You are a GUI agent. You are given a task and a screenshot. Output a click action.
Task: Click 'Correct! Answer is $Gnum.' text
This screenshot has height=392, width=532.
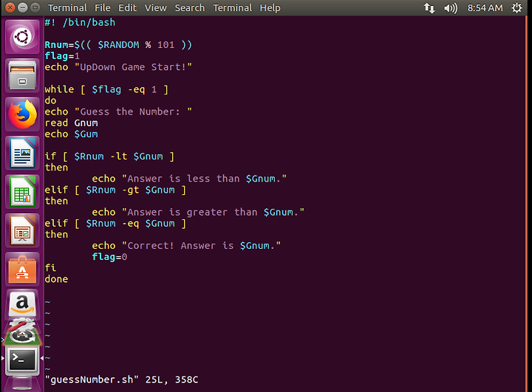pos(201,246)
